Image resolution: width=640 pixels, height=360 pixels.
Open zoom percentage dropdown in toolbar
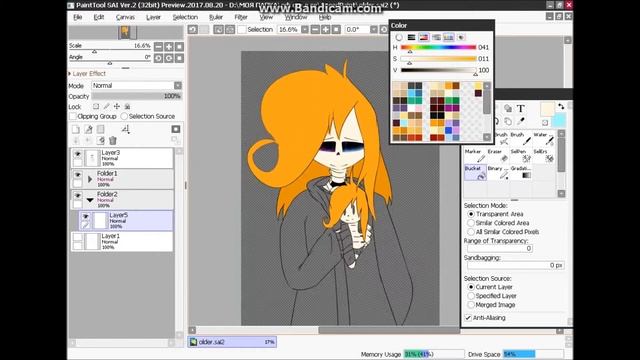point(304,29)
